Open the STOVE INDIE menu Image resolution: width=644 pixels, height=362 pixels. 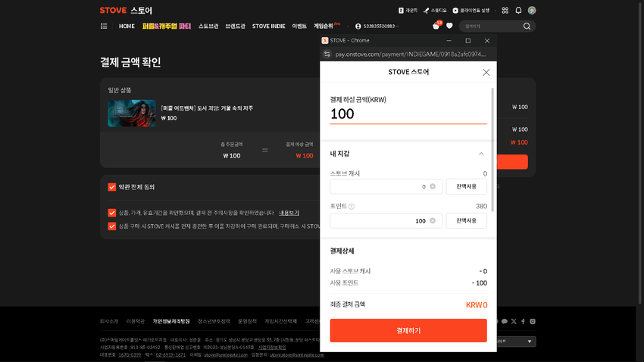pos(269,27)
